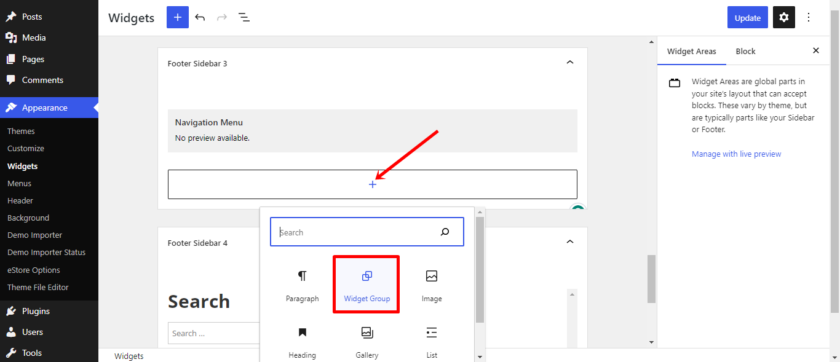Insert a List block
The width and height of the screenshot is (840, 362).
pos(431,342)
